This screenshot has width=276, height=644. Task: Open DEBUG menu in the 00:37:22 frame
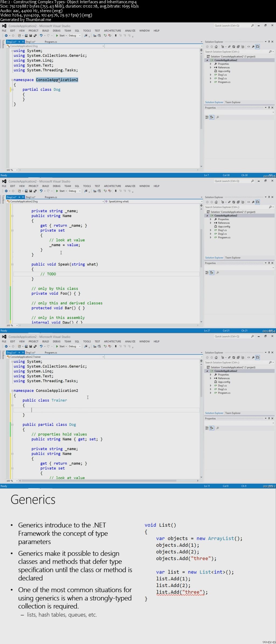57,342
